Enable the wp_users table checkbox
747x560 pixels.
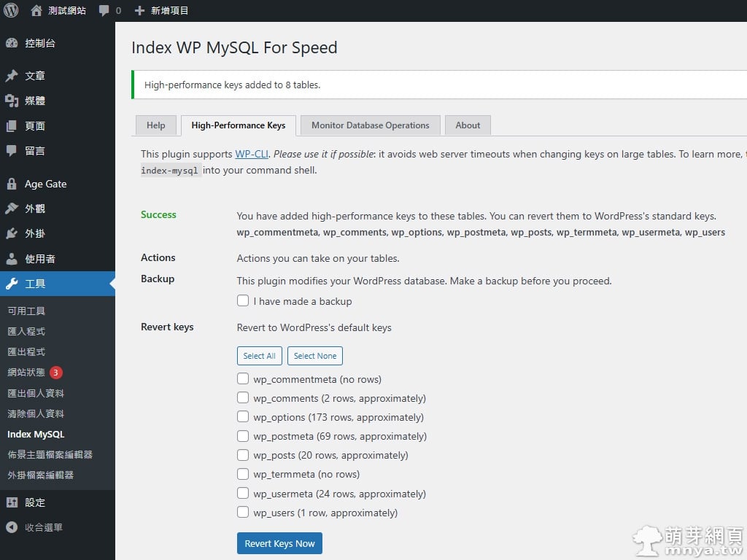pos(243,513)
